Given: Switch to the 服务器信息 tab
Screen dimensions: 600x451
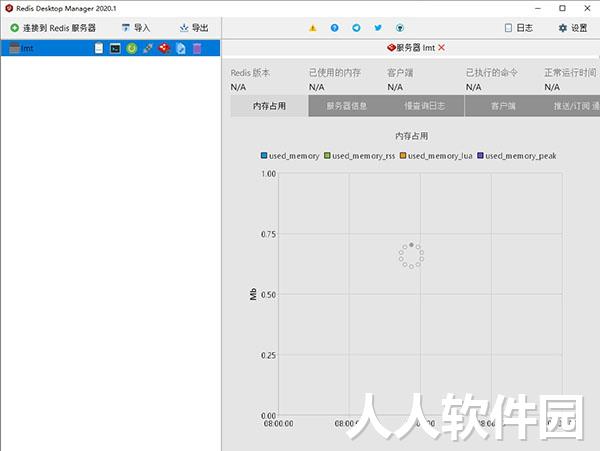Looking at the screenshot, I should click(x=347, y=106).
